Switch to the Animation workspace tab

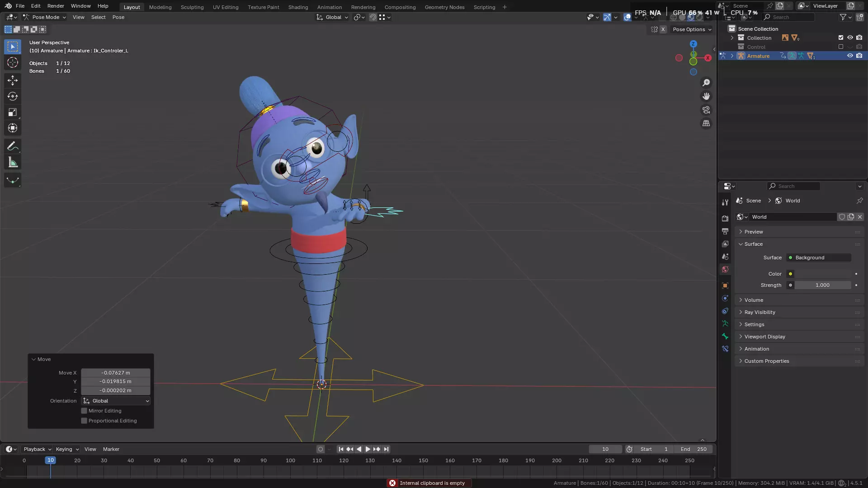[330, 7]
